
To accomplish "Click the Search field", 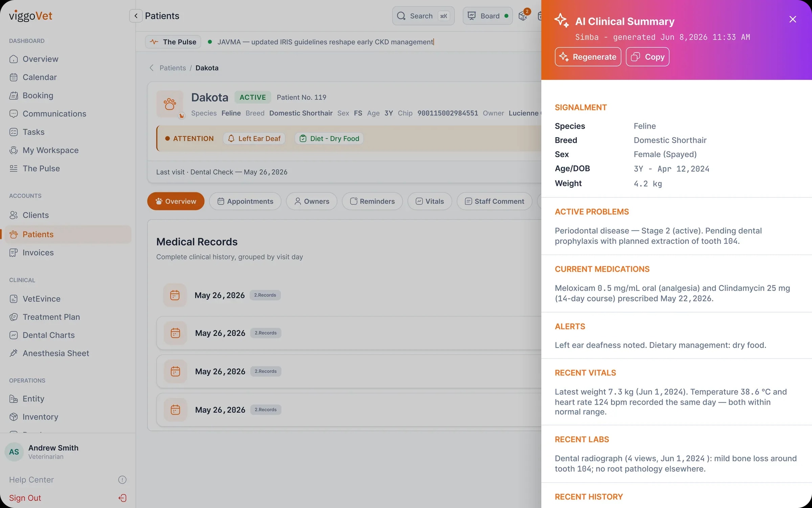I will 423,16.
